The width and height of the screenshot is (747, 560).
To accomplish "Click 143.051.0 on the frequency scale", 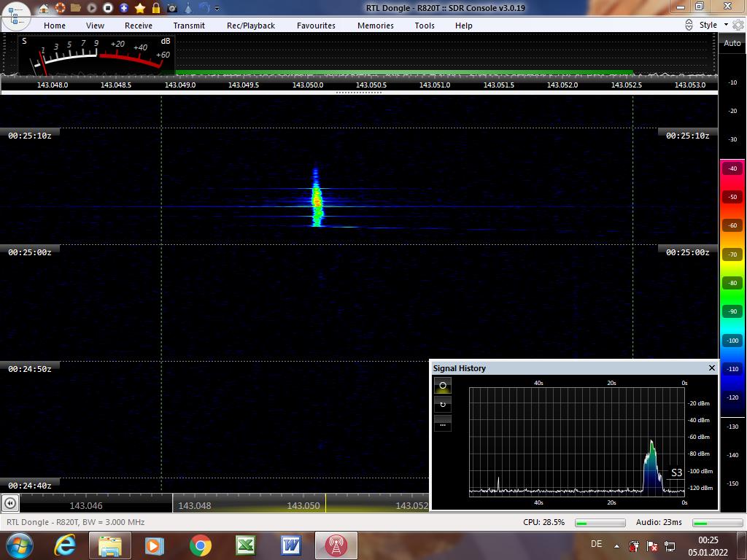I will [x=435, y=85].
